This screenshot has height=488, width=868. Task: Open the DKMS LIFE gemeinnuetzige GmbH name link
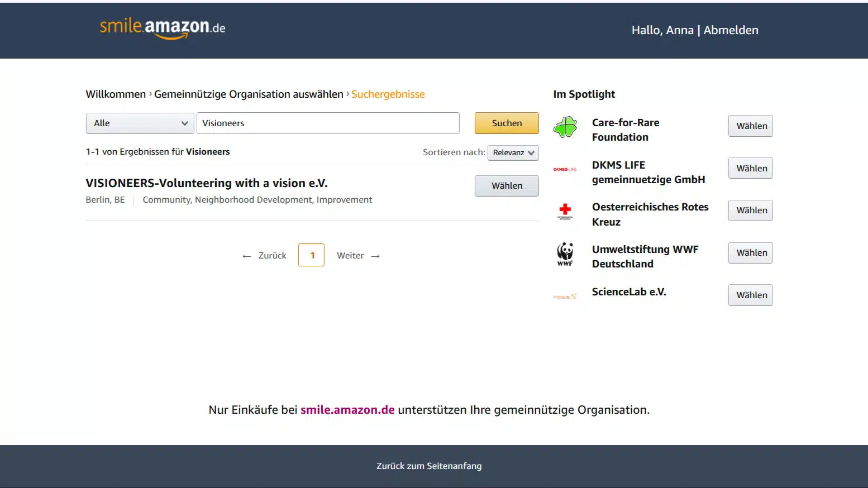pos(648,172)
